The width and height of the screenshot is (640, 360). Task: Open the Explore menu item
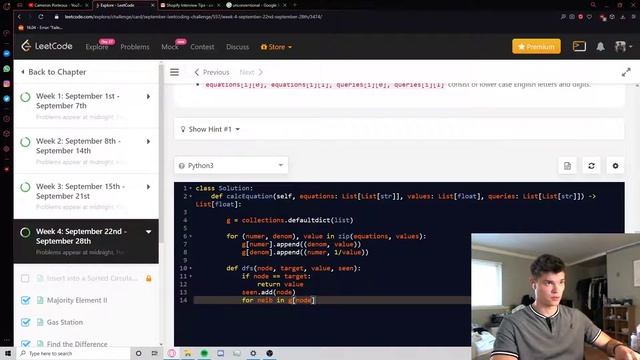[97, 47]
